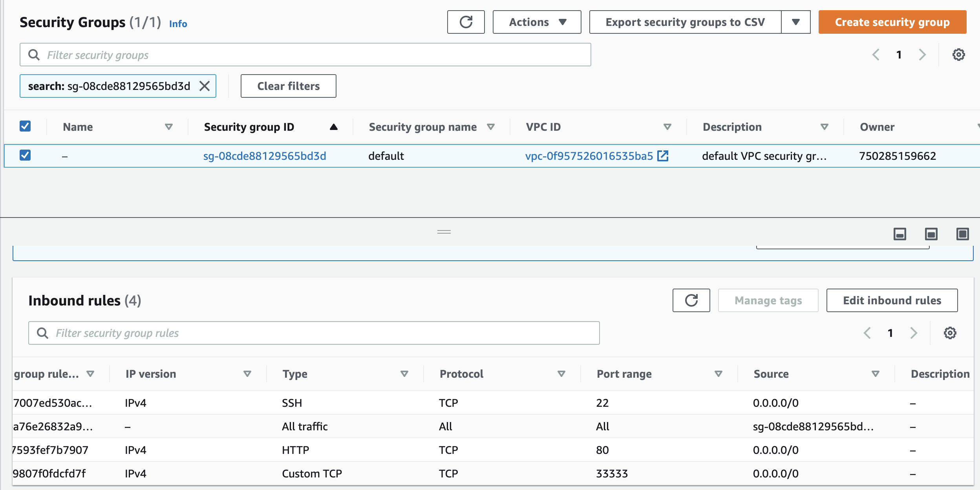Viewport: 980px width, 490px height.
Task: Open the Export security groups options arrow
Action: point(796,22)
